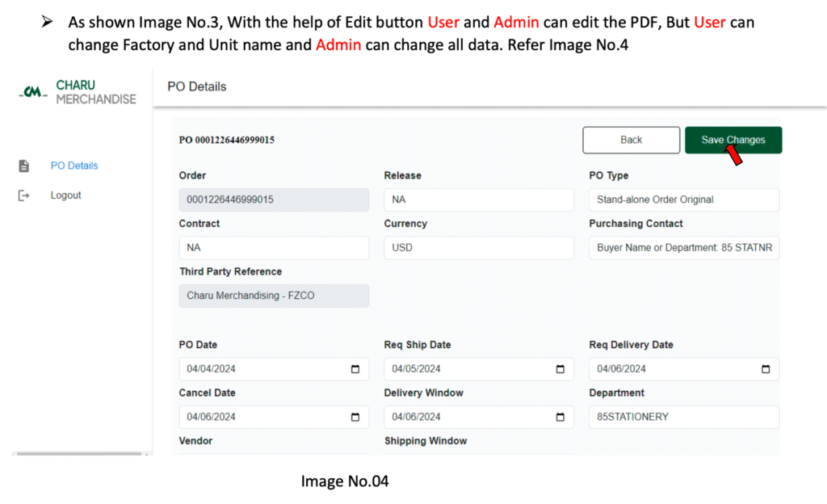Click the greyed-out Order number field

pyautogui.click(x=273, y=199)
